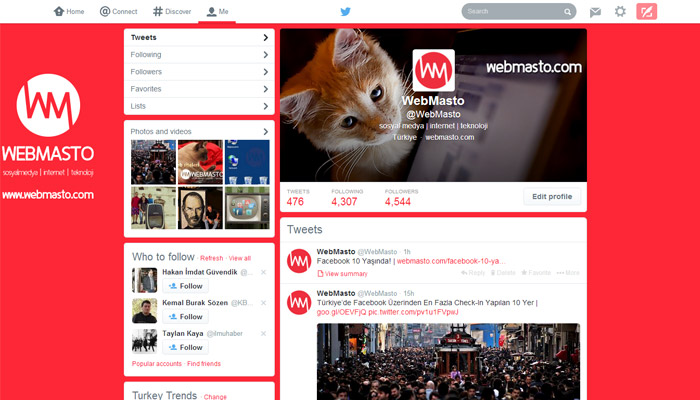Click the 15h tweet timestamp
Screen dimensions: 700x400
tap(408, 293)
